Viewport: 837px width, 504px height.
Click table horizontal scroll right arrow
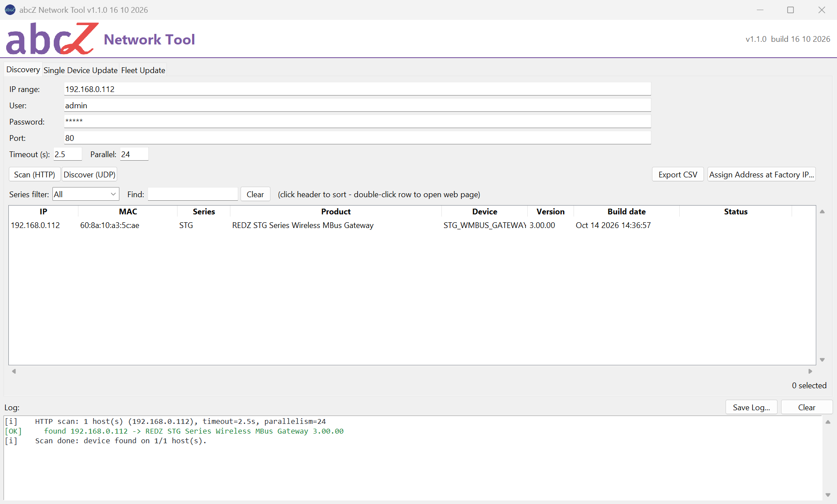click(810, 371)
